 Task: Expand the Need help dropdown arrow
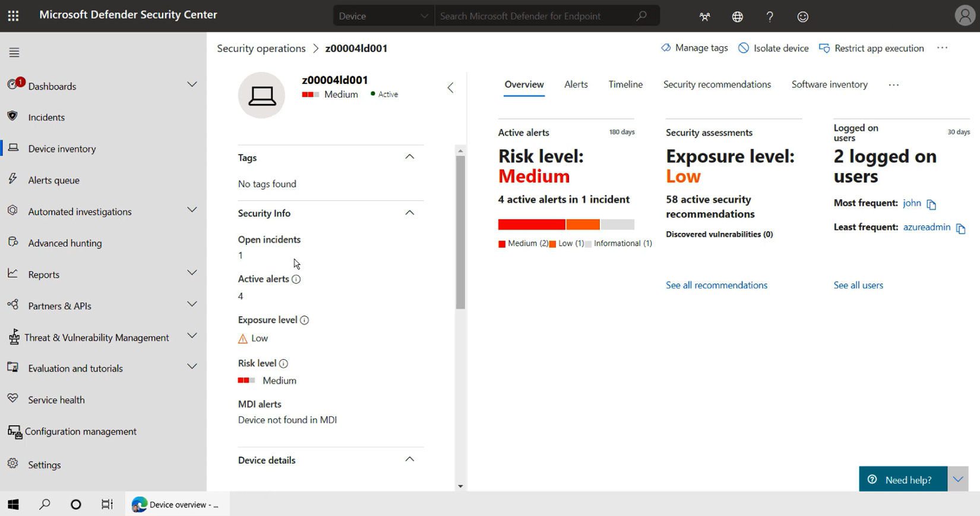tap(958, 479)
